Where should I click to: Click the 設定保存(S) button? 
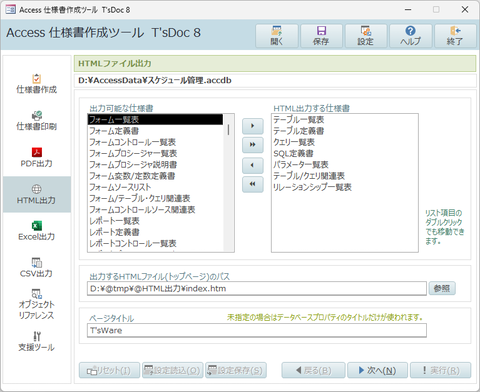pos(236,370)
